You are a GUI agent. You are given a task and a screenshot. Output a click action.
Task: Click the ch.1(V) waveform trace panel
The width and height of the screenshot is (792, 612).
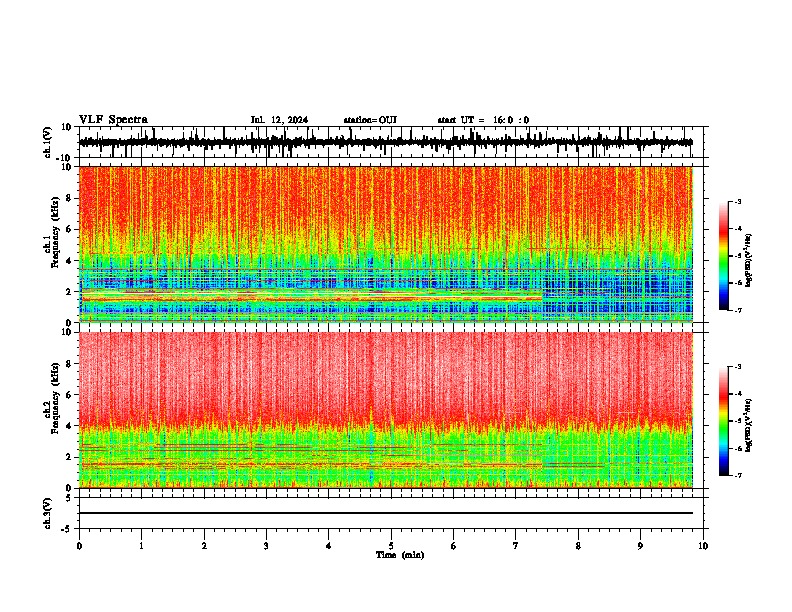pos(391,142)
